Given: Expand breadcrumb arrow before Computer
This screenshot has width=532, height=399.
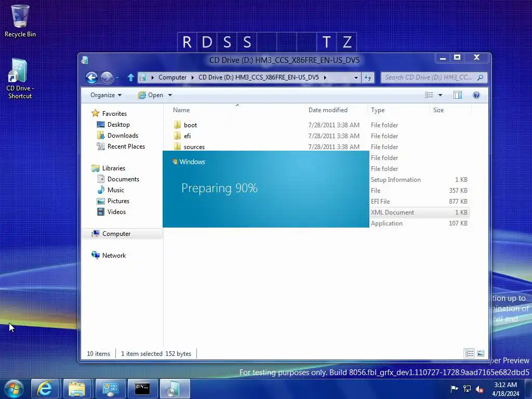Looking at the screenshot, I should click(152, 77).
